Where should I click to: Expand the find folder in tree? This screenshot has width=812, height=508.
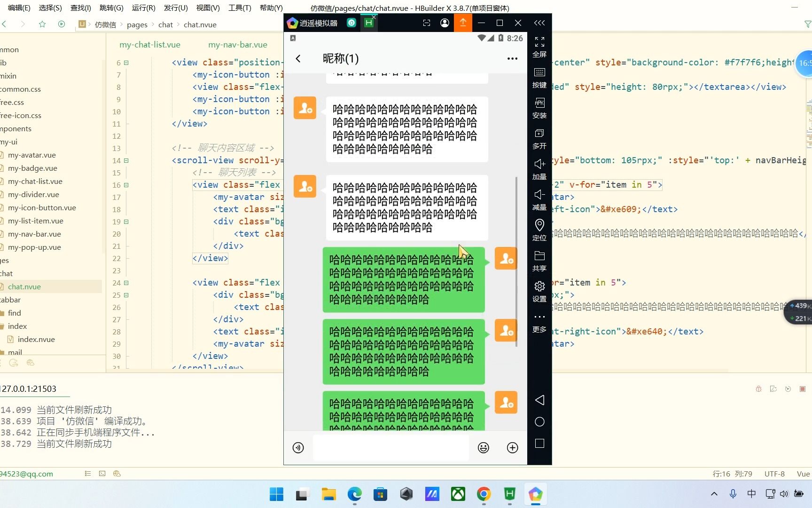(14, 313)
